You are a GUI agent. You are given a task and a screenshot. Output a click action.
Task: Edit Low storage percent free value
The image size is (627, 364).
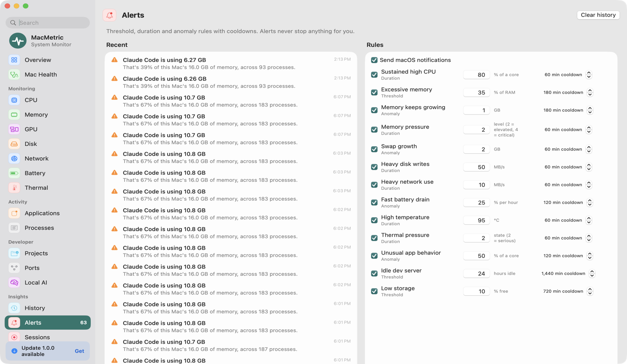tap(476, 291)
